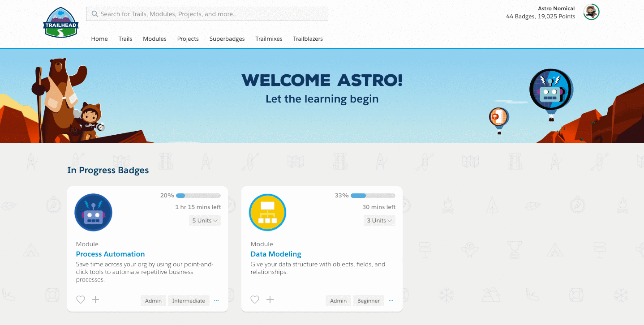Open the Astro Nomical profile avatar
644x325 pixels.
tap(591, 12)
